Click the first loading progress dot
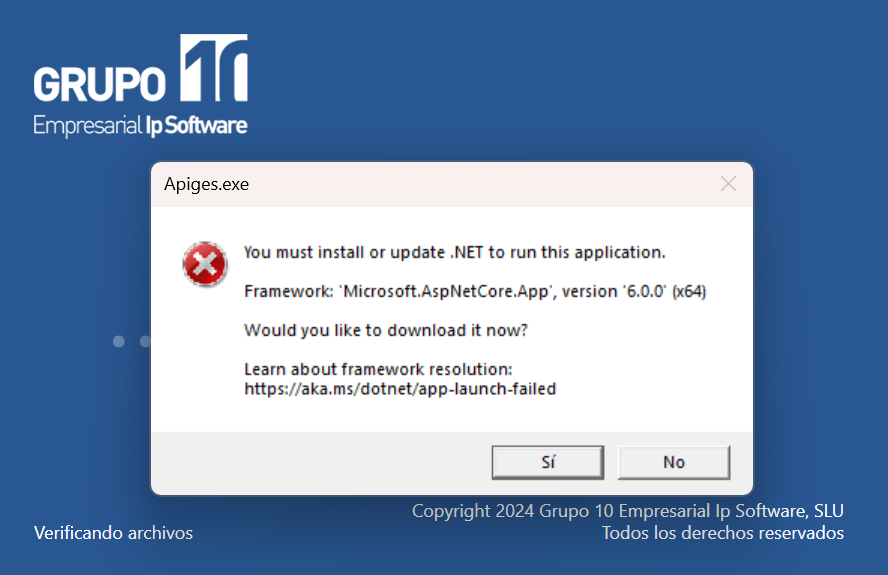 (119, 341)
